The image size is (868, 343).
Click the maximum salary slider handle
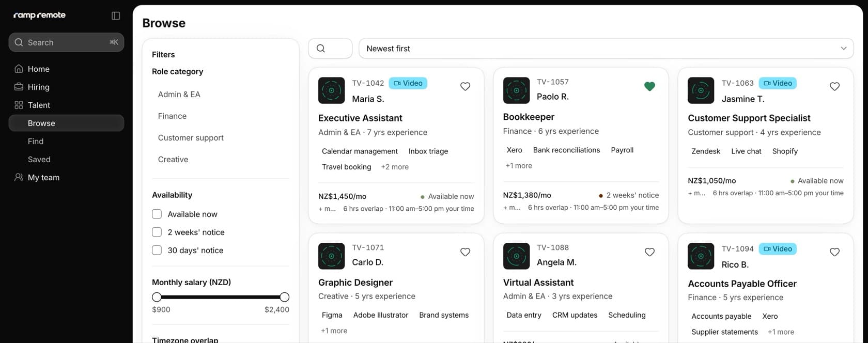[284, 297]
